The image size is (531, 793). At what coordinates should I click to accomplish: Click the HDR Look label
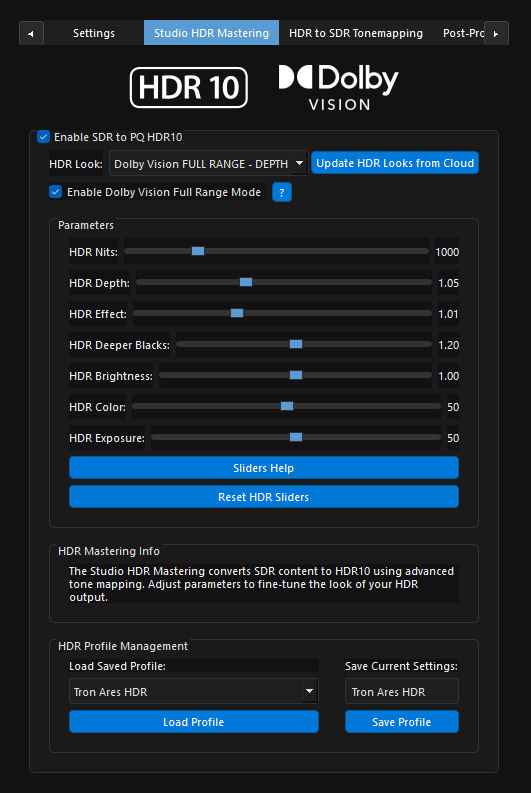76,164
